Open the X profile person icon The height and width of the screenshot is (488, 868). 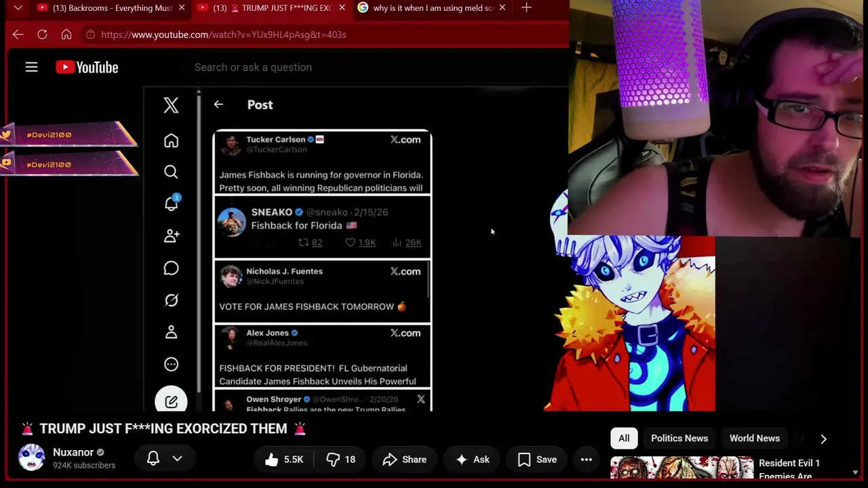tap(171, 332)
